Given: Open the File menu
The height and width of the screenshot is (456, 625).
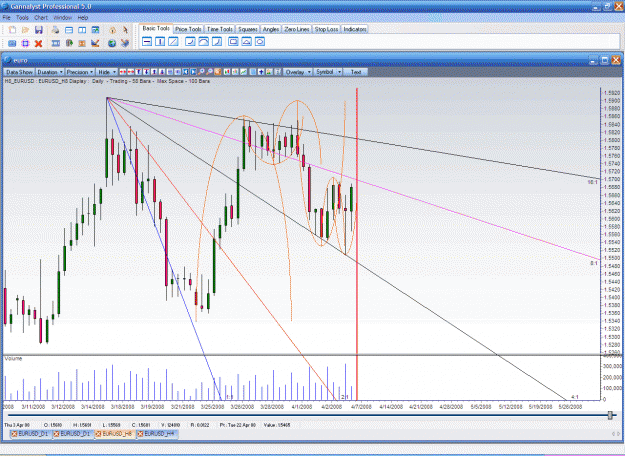Looking at the screenshot, I should click(6, 18).
